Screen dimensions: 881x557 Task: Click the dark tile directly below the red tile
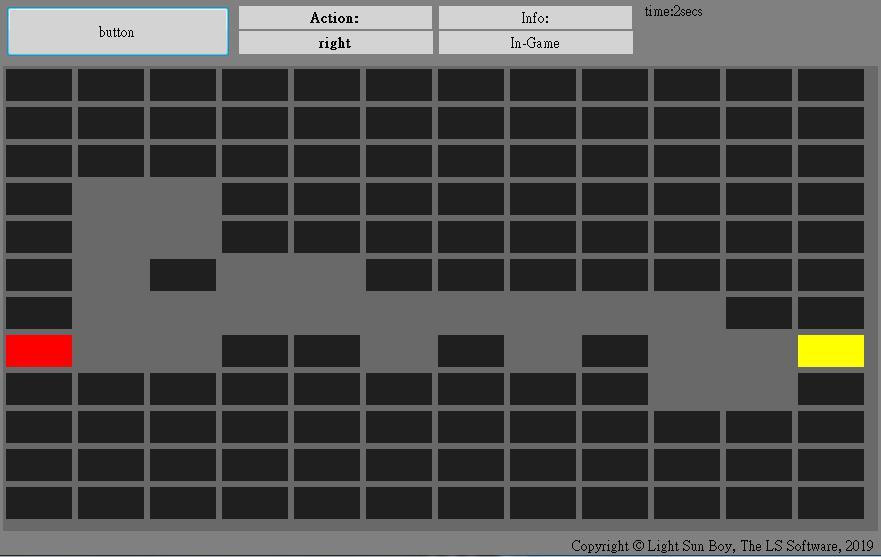[x=39, y=389]
